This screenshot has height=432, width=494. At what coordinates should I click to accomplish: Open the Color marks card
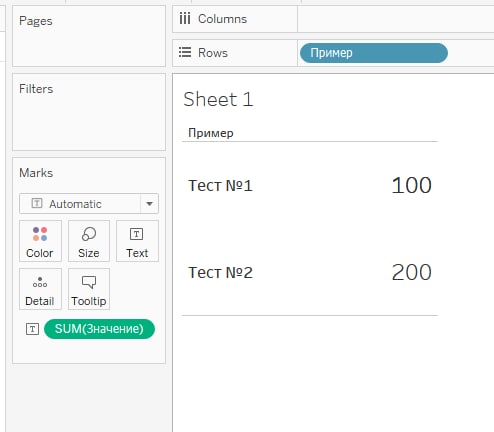(x=40, y=241)
